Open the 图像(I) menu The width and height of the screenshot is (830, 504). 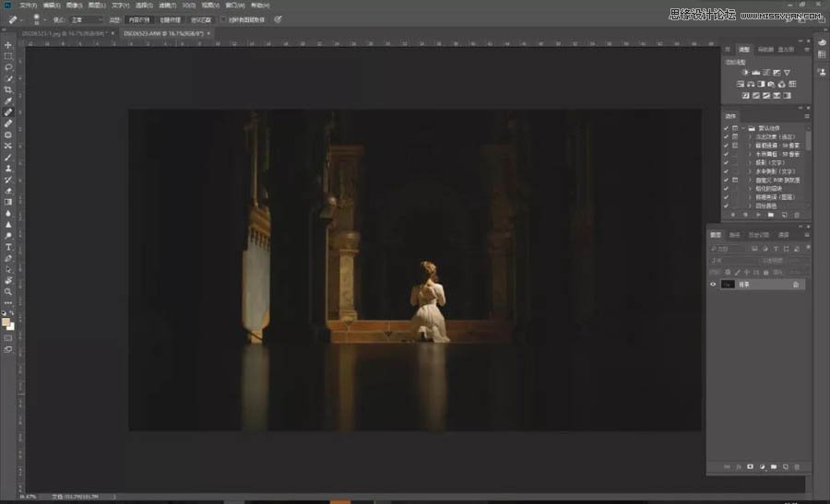74,5
